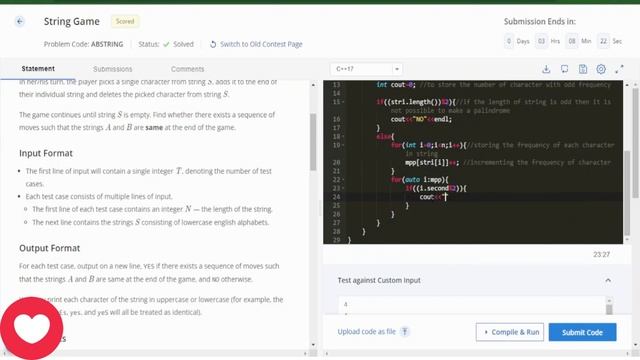Open the Comments tab
640x360 pixels.
[x=187, y=69]
